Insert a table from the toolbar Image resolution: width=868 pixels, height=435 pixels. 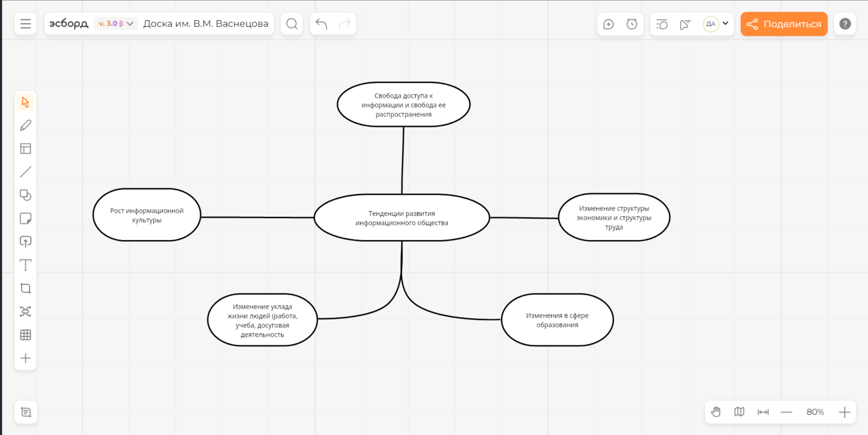pos(26,335)
